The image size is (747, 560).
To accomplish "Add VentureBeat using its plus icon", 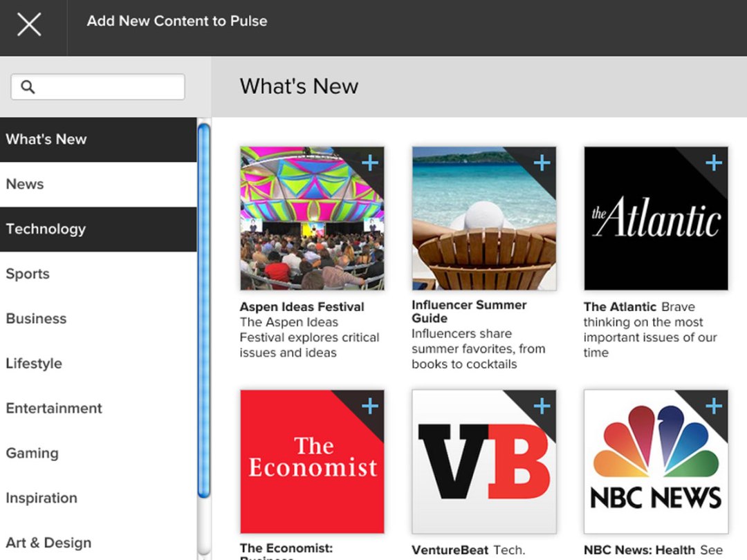I will [x=542, y=407].
